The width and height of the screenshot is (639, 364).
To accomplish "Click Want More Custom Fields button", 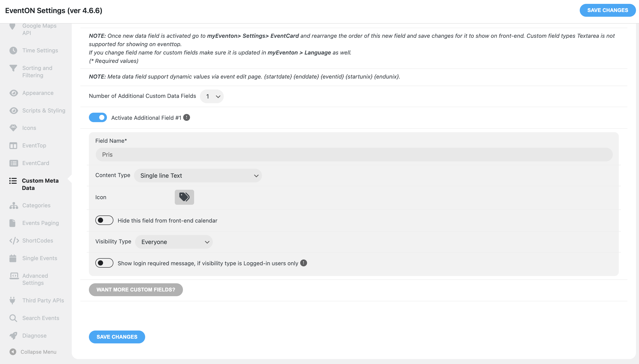I will click(x=136, y=290).
